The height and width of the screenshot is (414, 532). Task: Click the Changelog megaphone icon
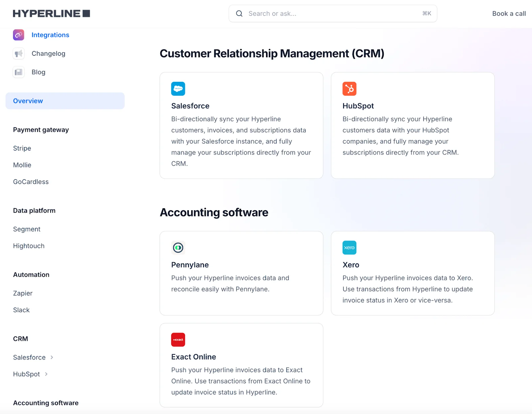(x=19, y=53)
